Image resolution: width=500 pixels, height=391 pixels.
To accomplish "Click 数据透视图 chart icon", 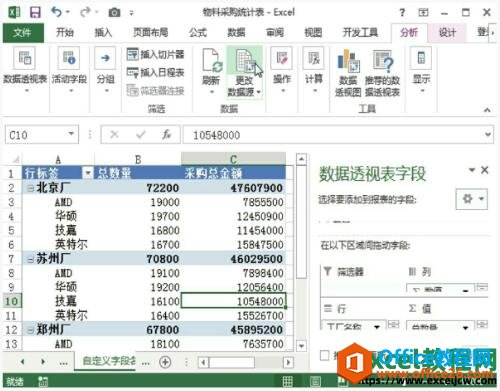I will click(x=348, y=61).
